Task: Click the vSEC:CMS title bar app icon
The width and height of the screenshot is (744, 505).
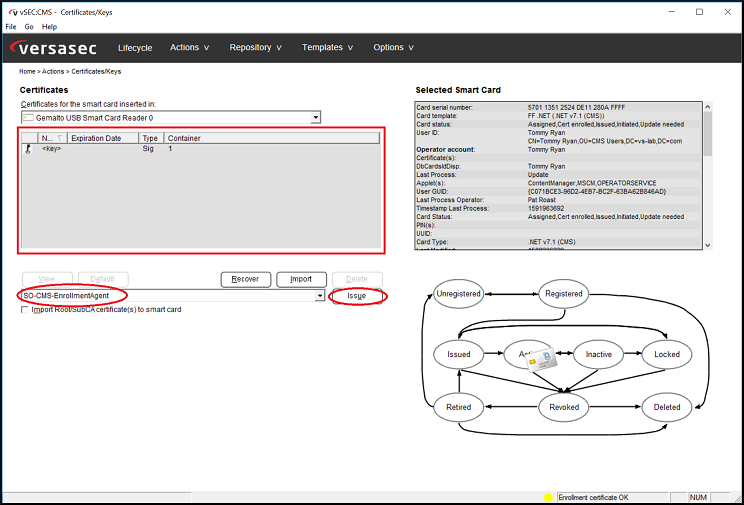Action: tap(13, 12)
